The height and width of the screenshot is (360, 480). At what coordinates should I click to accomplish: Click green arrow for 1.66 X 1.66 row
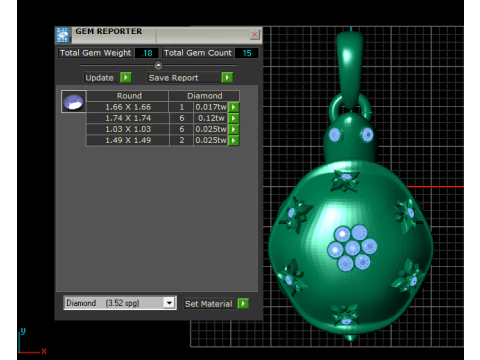[234, 107]
